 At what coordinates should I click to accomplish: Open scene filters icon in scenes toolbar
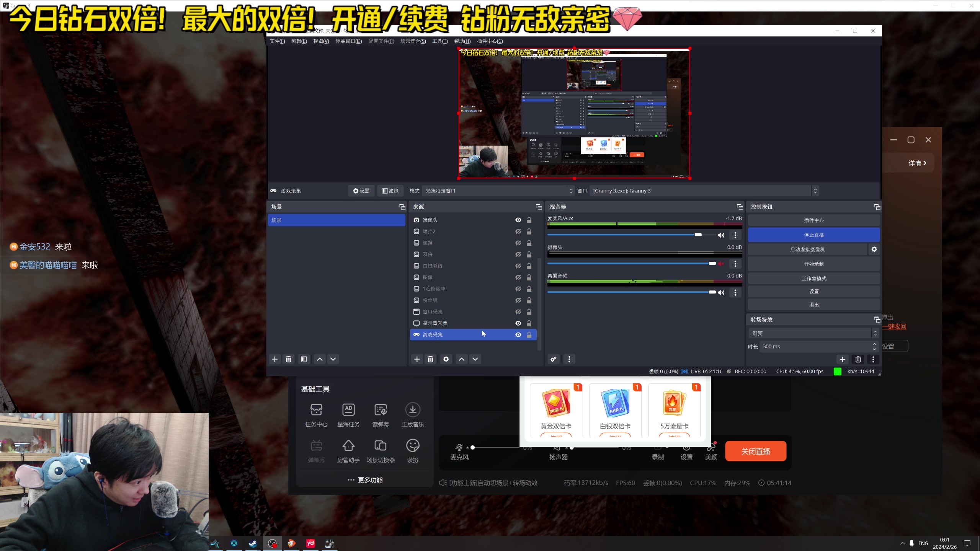(304, 359)
